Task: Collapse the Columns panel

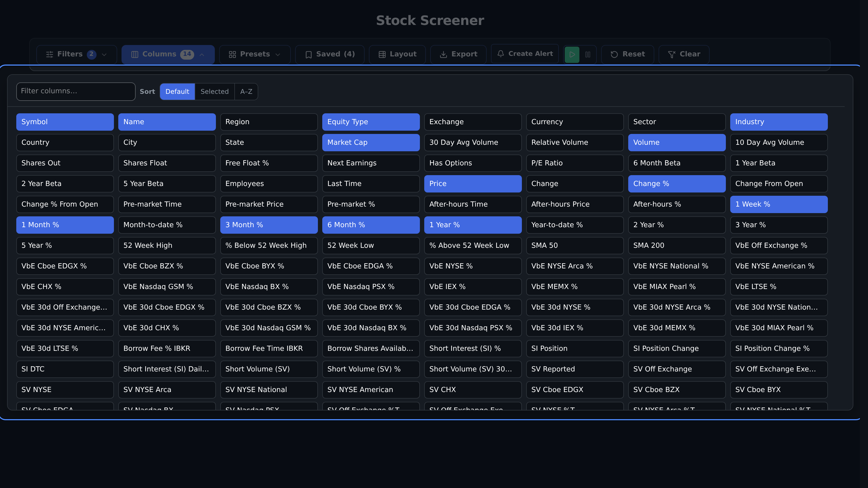Action: click(x=168, y=54)
